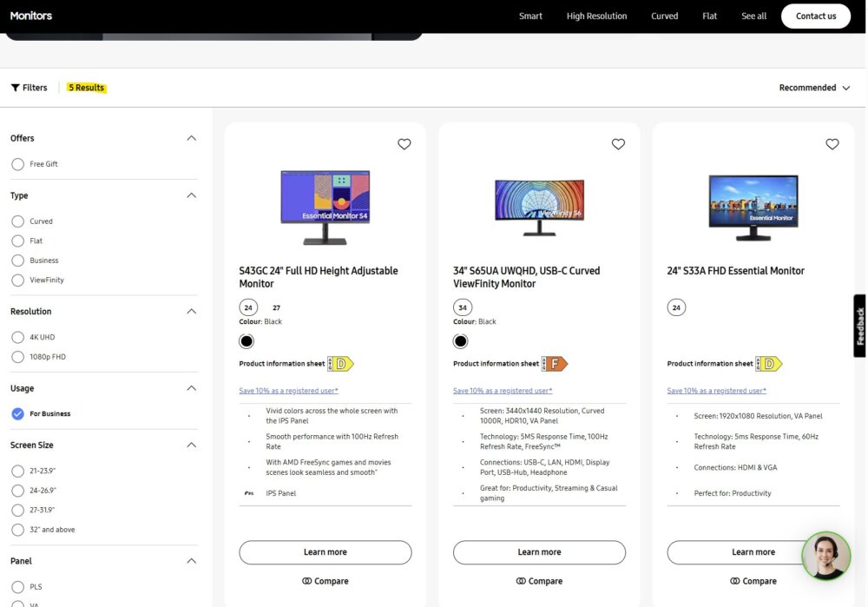The width and height of the screenshot is (868, 607).
Task: Select the Free Gift offer filter
Action: 17,164
